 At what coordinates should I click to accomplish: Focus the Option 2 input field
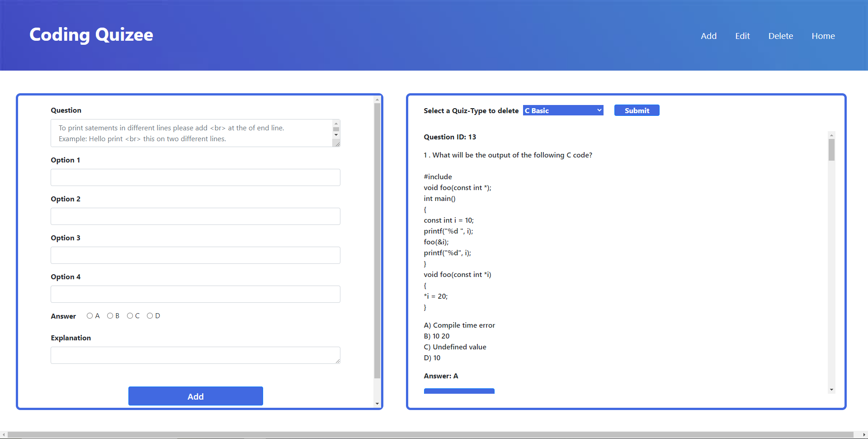(x=195, y=216)
